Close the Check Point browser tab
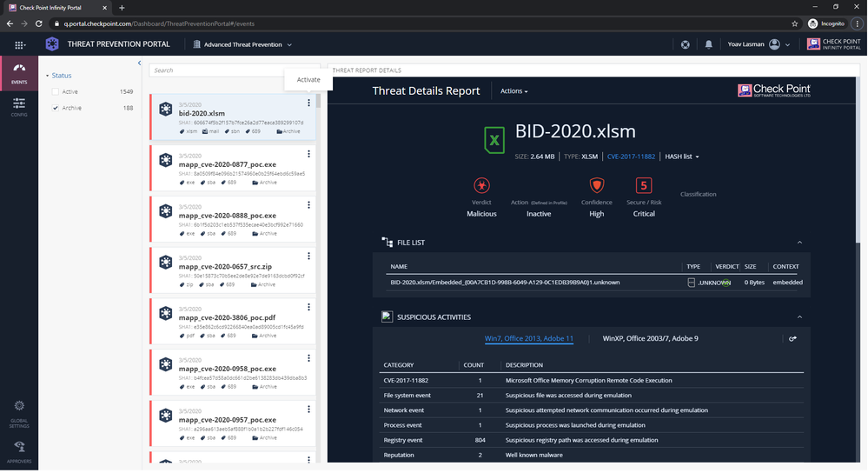This screenshot has width=868, height=473. [x=105, y=8]
